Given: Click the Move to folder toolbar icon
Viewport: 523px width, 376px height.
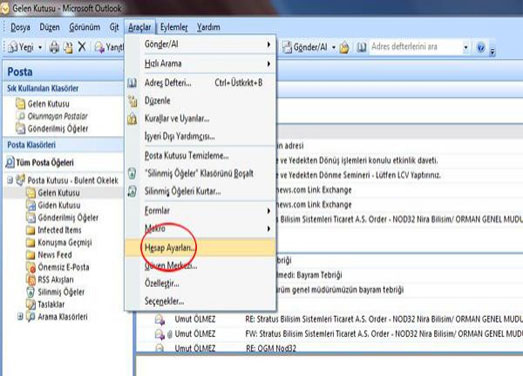Looking at the screenshot, I should (x=68, y=47).
